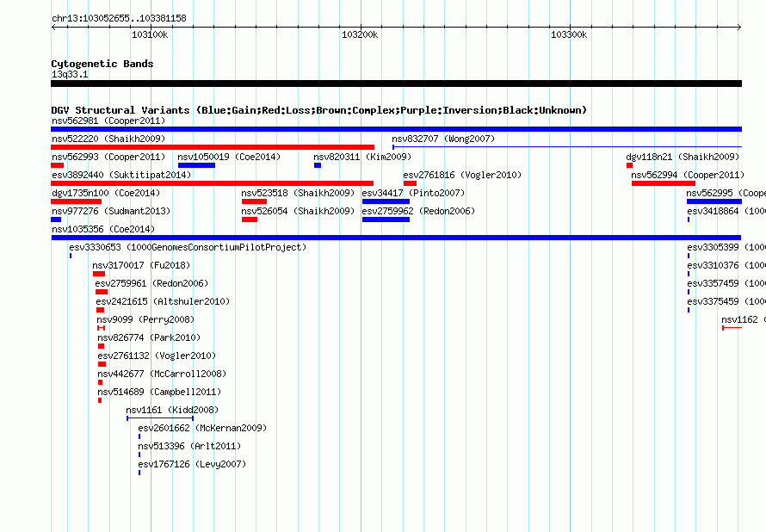
Task: Click the black 13q33.1 cytogenetic band bar
Action: click(396, 84)
